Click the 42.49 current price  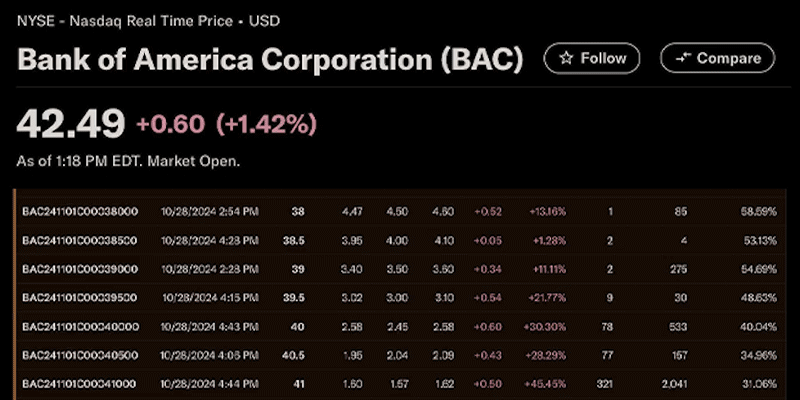coord(71,124)
